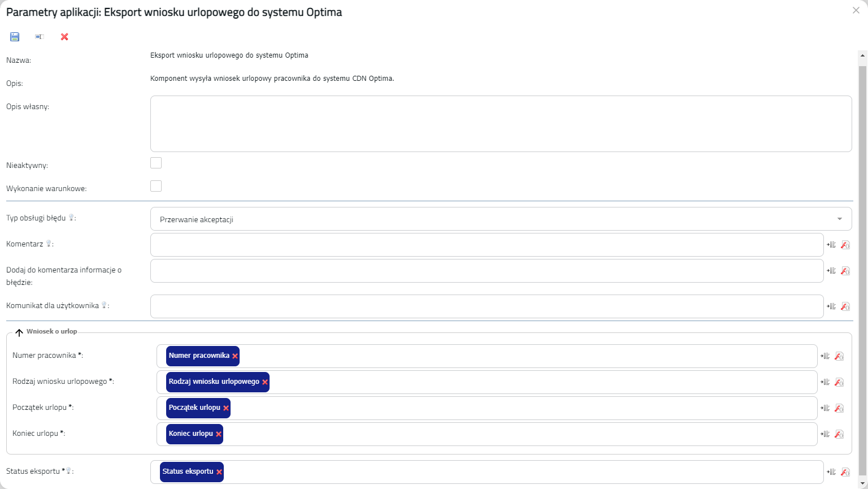Click the Dodaj do komentarza informacje input
Image resolution: width=868 pixels, height=489 pixels.
(487, 271)
